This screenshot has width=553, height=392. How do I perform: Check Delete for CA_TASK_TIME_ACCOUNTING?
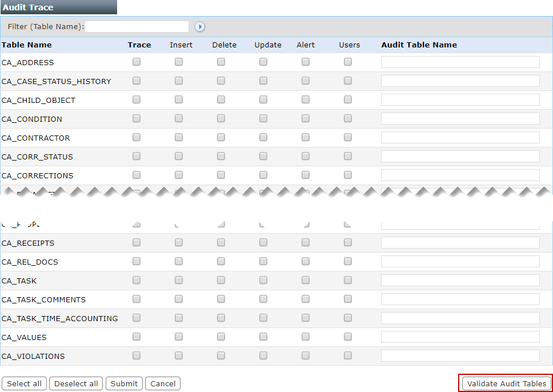(221, 318)
